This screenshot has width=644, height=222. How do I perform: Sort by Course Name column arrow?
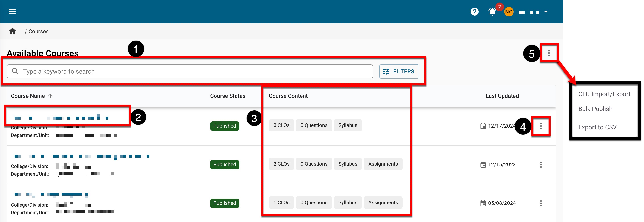click(x=50, y=96)
